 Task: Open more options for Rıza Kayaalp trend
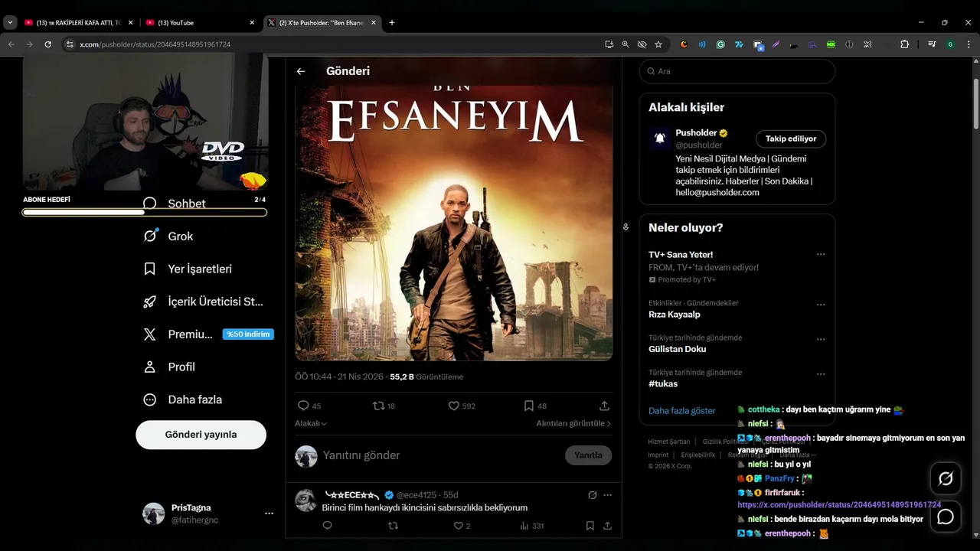pos(821,305)
